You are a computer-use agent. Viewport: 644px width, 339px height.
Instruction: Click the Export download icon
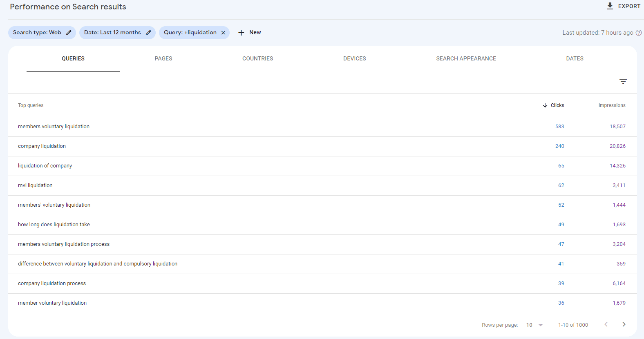coord(610,6)
